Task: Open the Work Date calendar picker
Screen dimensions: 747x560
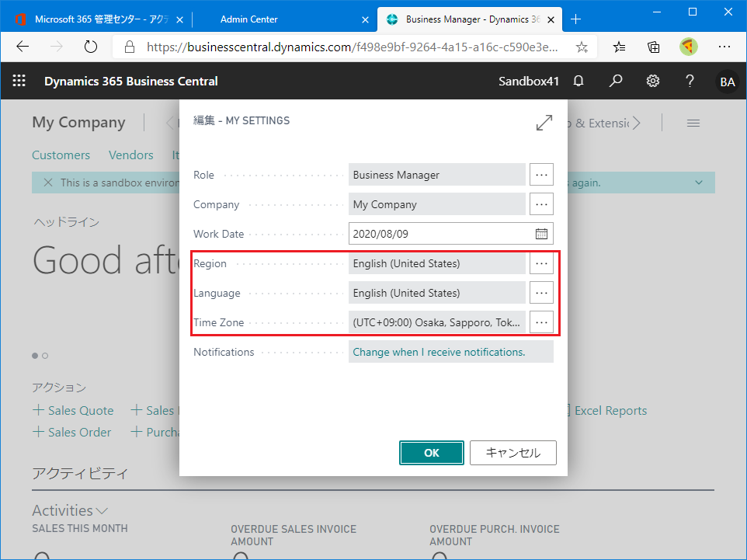Action: pos(541,234)
